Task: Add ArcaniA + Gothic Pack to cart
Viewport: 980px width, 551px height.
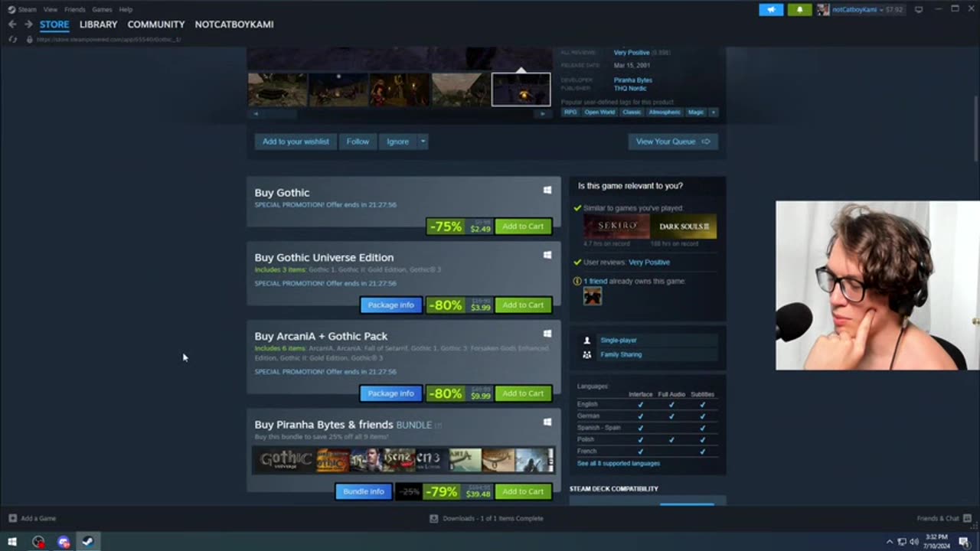Action: 523,393
